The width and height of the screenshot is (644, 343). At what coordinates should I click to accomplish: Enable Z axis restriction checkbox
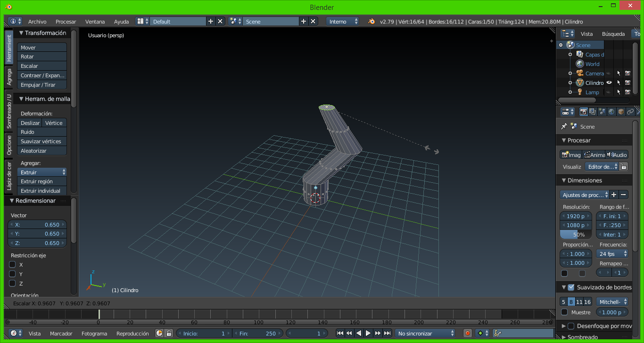pos(13,284)
